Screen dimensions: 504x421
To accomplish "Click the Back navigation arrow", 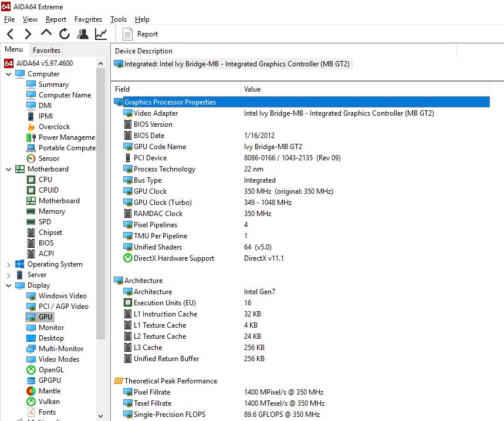I will (11, 34).
